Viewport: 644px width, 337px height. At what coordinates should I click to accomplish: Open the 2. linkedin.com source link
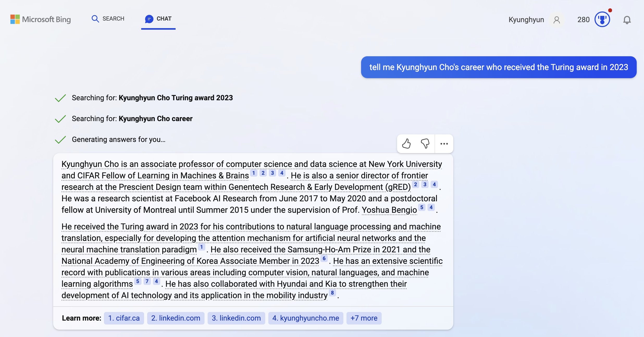tap(176, 318)
